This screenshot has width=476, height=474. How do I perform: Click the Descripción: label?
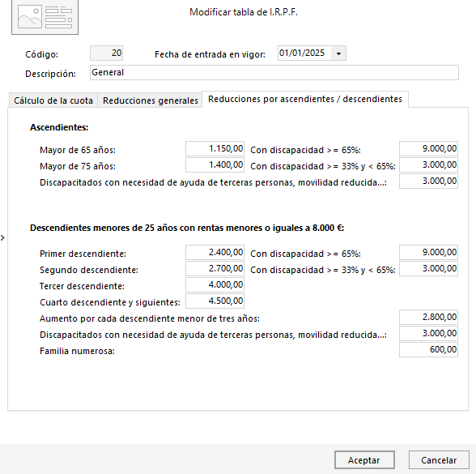[50, 74]
